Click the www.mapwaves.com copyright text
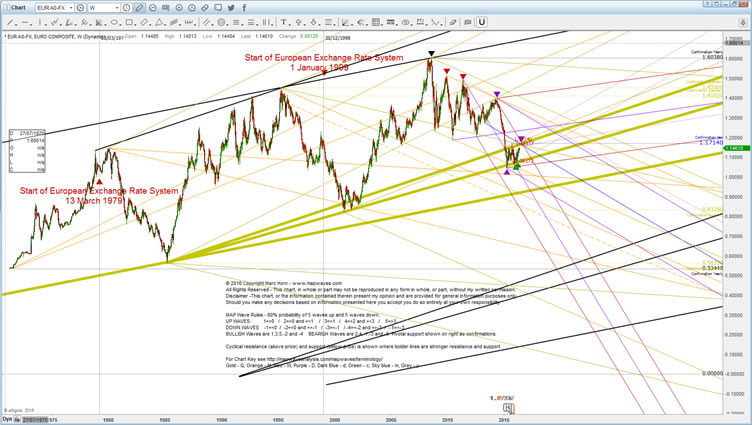752x425 pixels. (317, 283)
